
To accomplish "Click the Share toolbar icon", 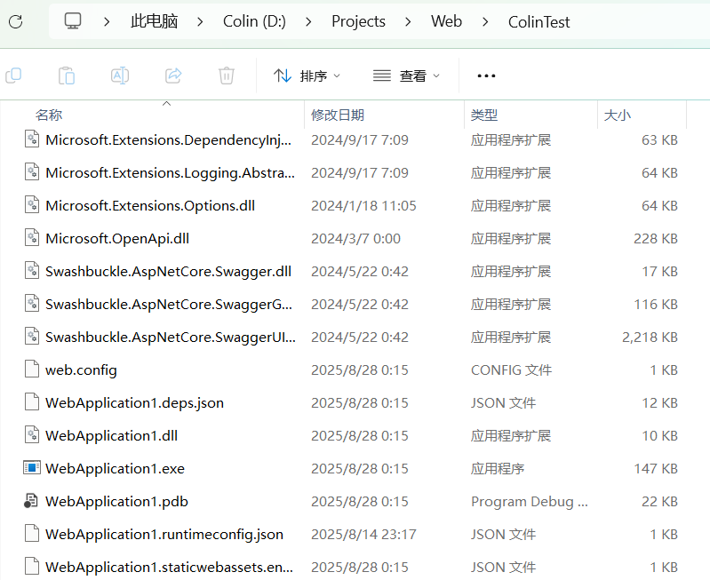I will coord(173,75).
